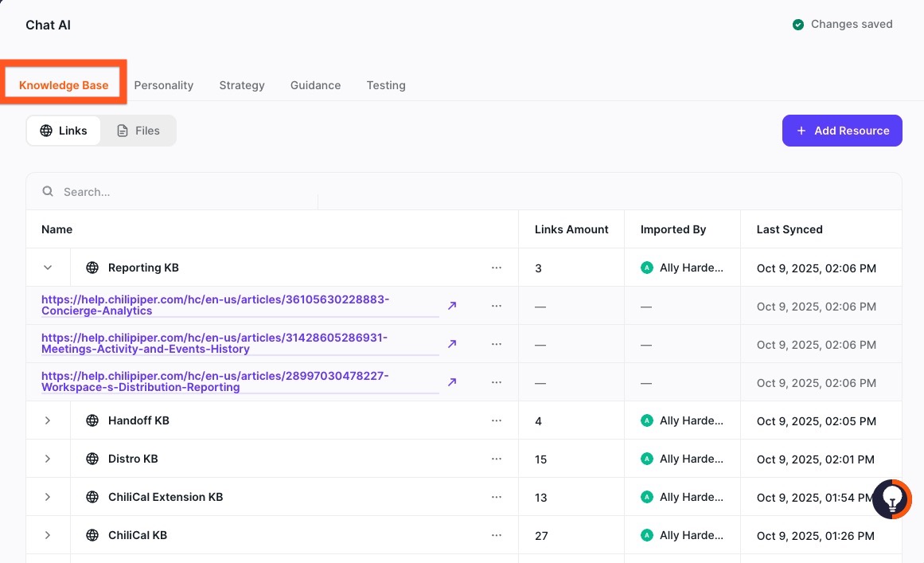
Task: Expand the ChiliCal Extension KB row
Action: click(x=48, y=497)
